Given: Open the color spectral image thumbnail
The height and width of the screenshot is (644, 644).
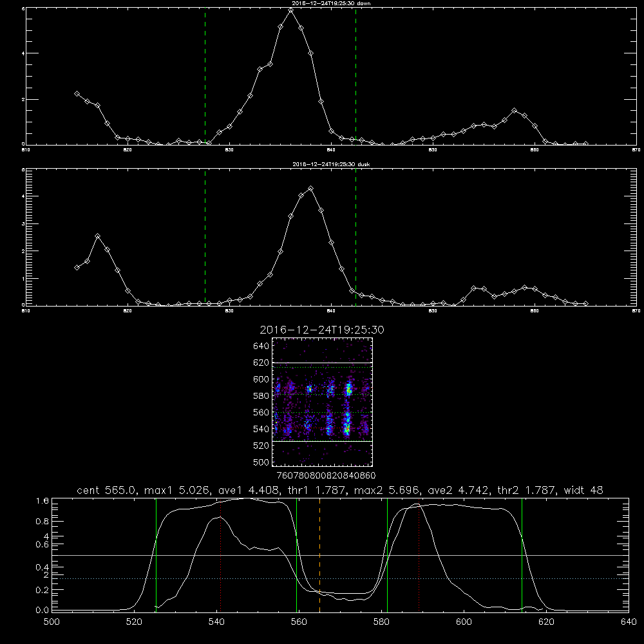Looking at the screenshot, I should [x=323, y=402].
